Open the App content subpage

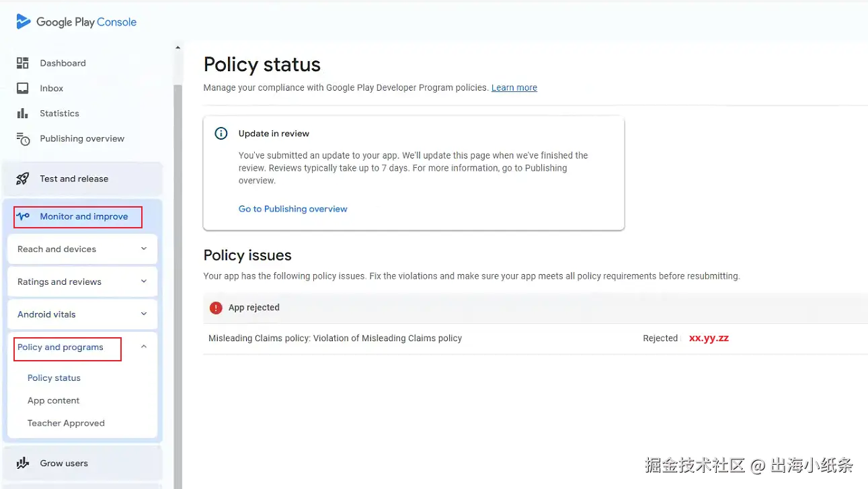pyautogui.click(x=53, y=400)
